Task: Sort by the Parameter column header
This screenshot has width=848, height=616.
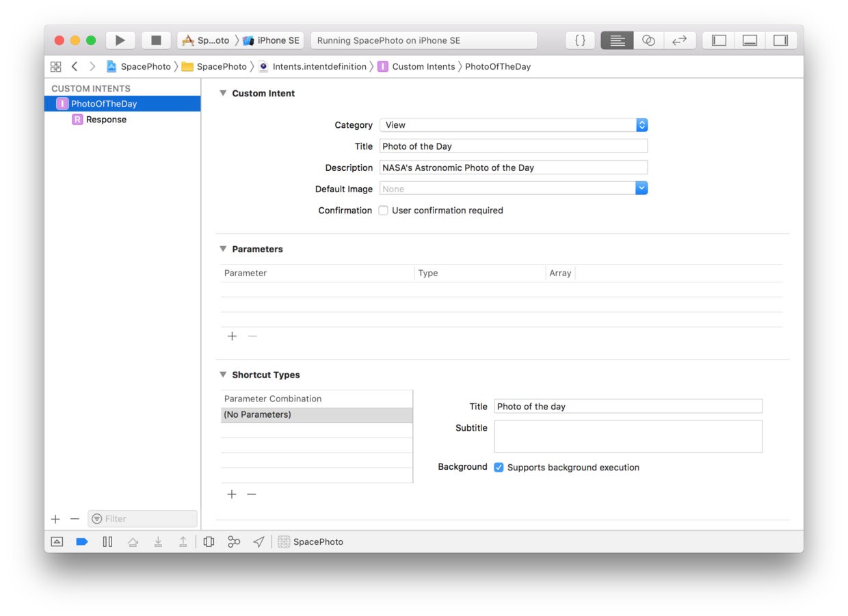Action: [317, 273]
